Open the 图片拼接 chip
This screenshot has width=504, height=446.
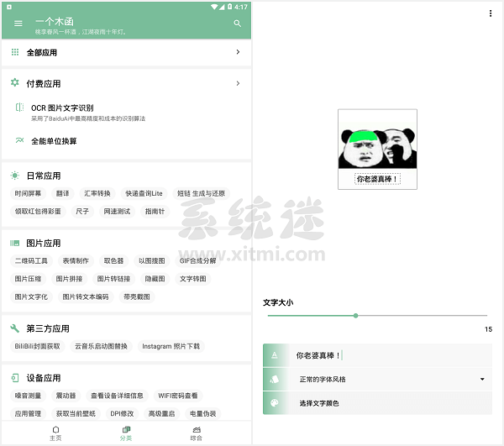(69, 279)
